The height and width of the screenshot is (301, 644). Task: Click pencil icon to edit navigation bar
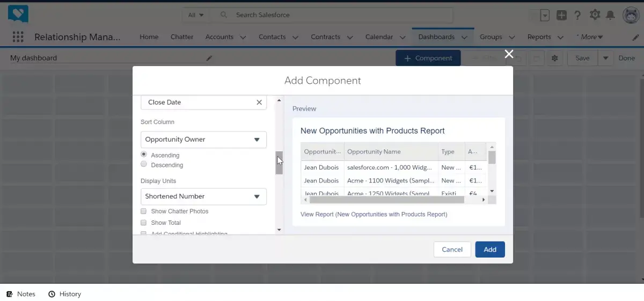[x=636, y=38]
